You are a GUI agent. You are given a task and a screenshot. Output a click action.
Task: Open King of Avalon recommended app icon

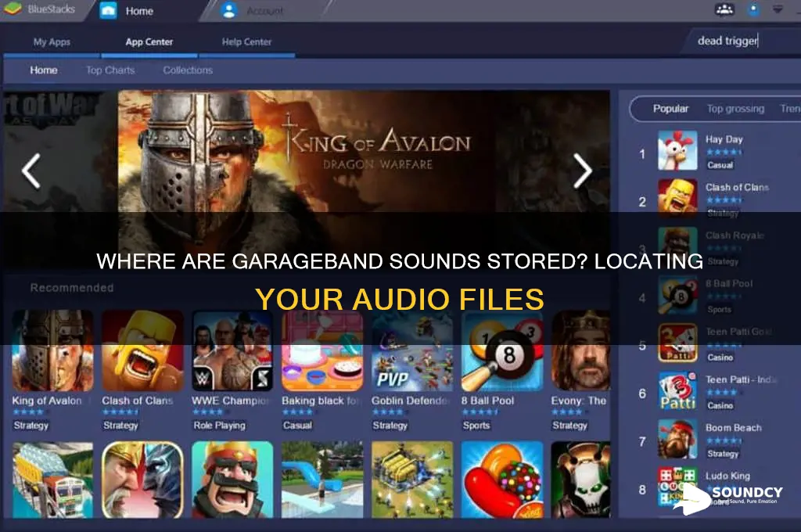(x=52, y=350)
